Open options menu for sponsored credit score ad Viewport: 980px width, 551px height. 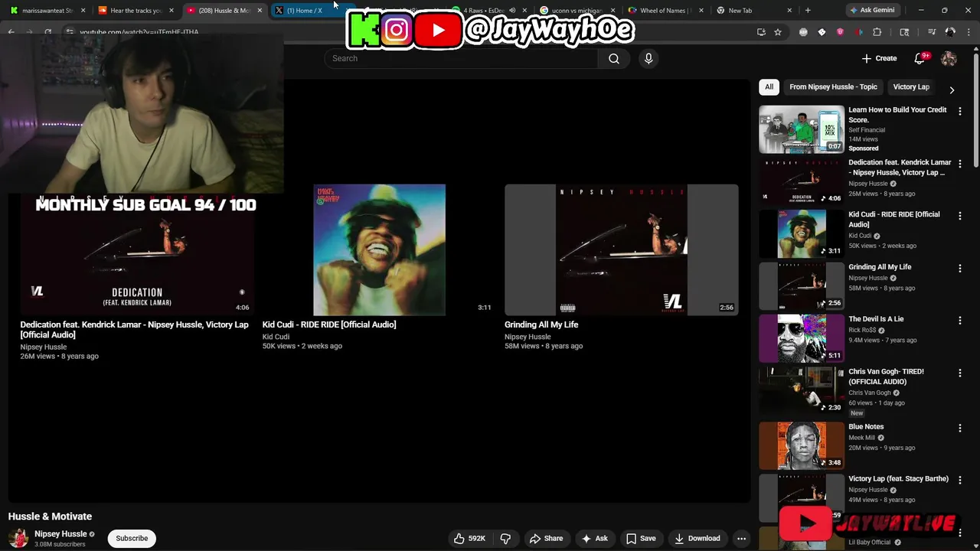tap(959, 111)
